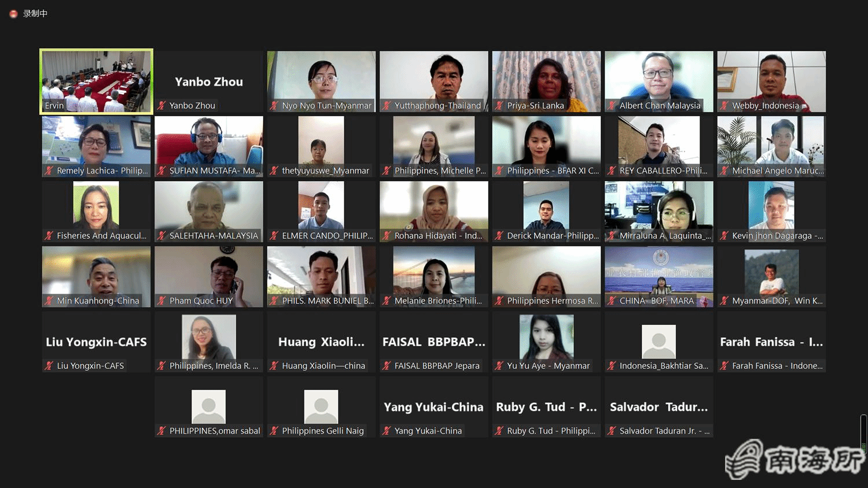Click Yutthaphong-Thailand name label
Image resolution: width=868 pixels, height=488 pixels.
point(437,106)
